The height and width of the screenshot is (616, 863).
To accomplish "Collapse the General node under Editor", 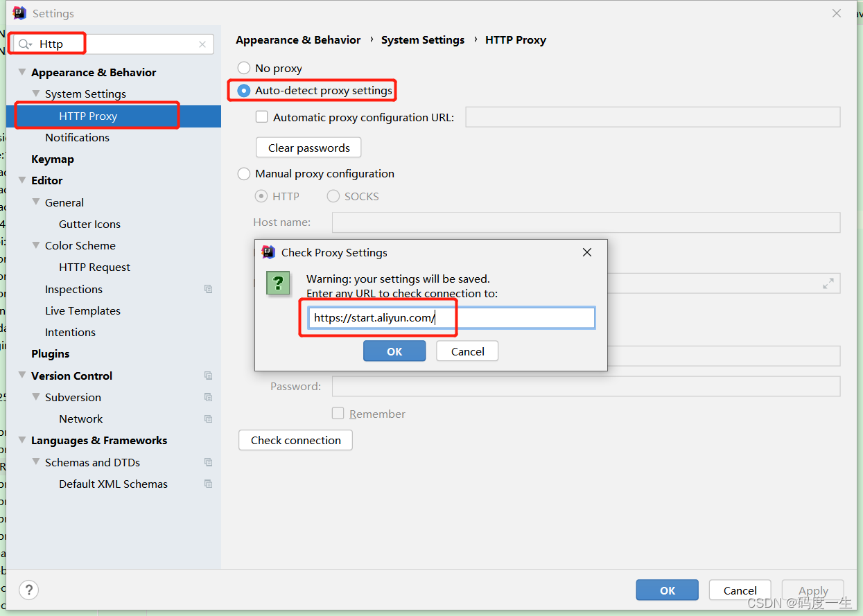I will tap(36, 202).
